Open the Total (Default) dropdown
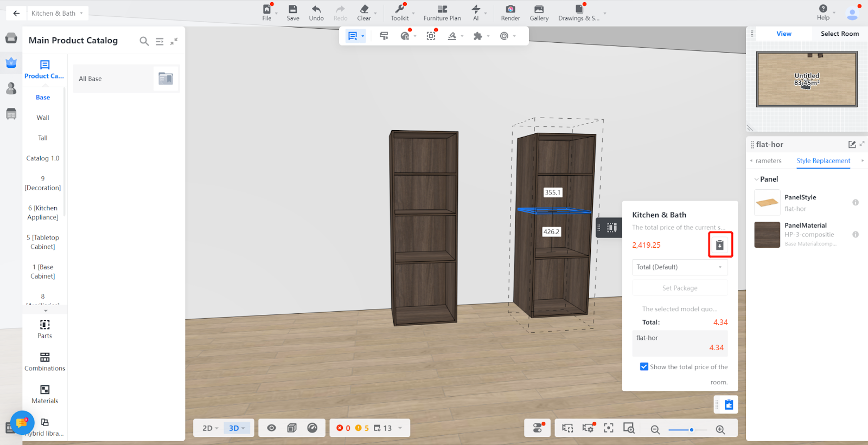This screenshot has height=445, width=868. 679,267
